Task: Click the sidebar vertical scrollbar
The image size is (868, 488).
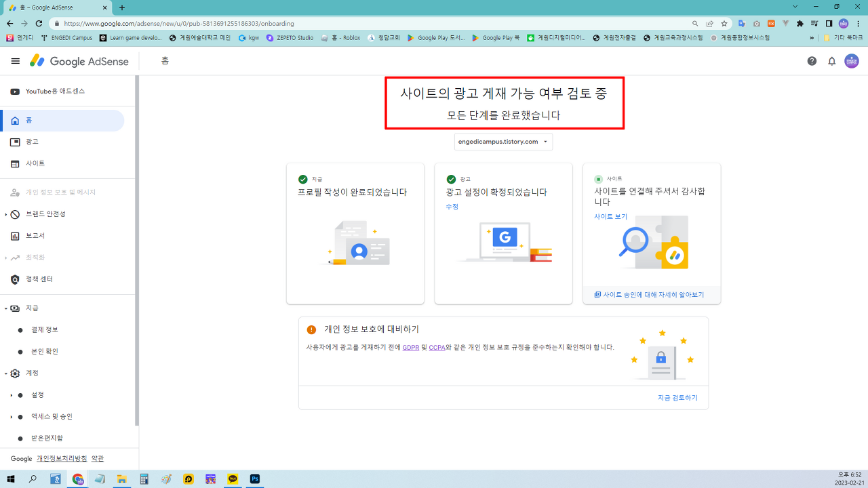Action: [x=137, y=251]
